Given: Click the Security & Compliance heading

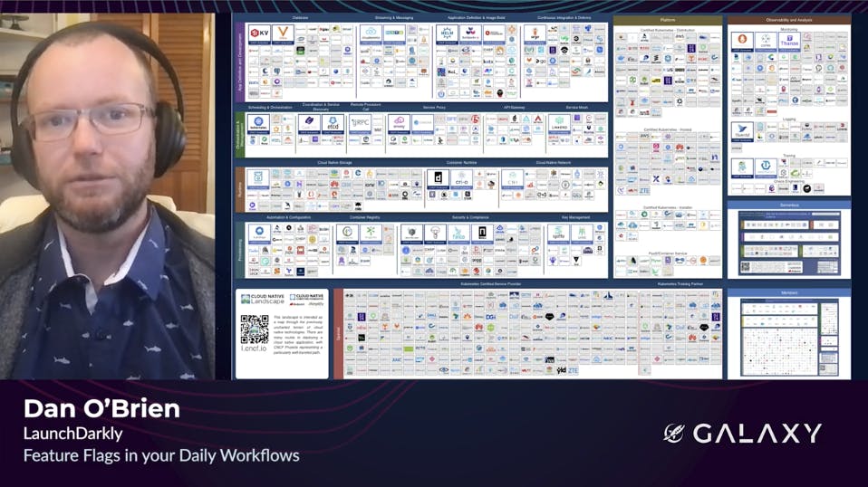Looking at the screenshot, I should (470, 218).
